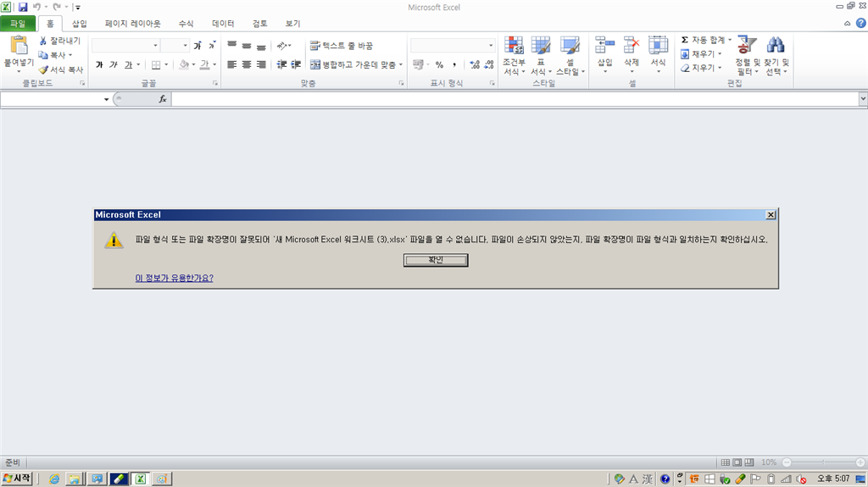Open 지우기 clear dropdown
The height and width of the screenshot is (487, 868).
pyautogui.click(x=701, y=68)
